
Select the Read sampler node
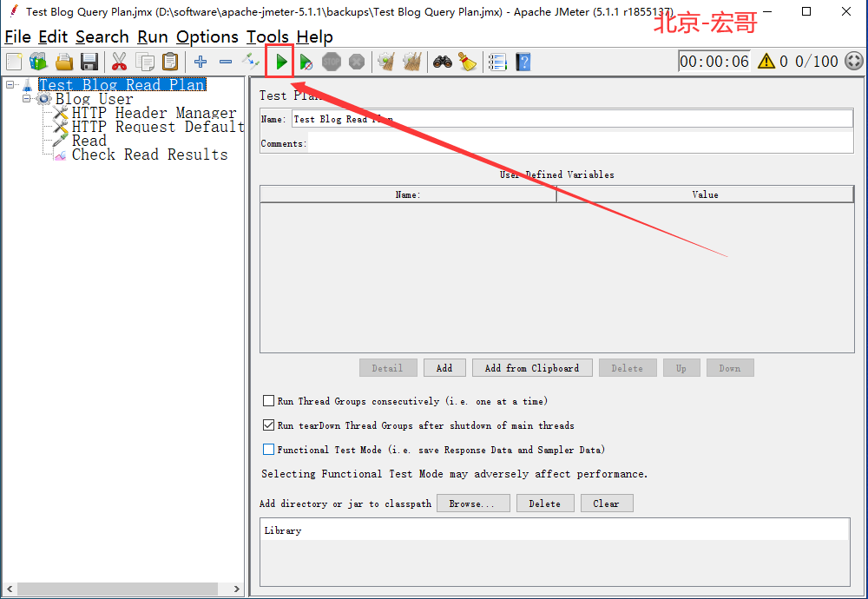tap(89, 141)
